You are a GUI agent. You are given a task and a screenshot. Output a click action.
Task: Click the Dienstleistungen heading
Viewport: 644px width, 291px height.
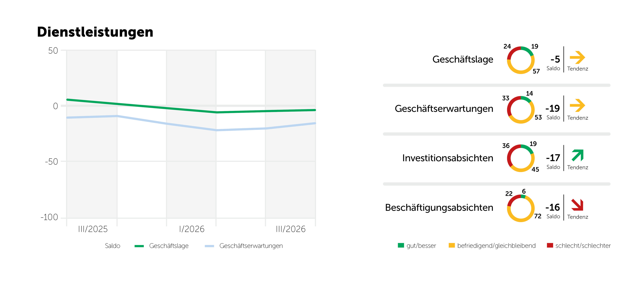point(95,32)
